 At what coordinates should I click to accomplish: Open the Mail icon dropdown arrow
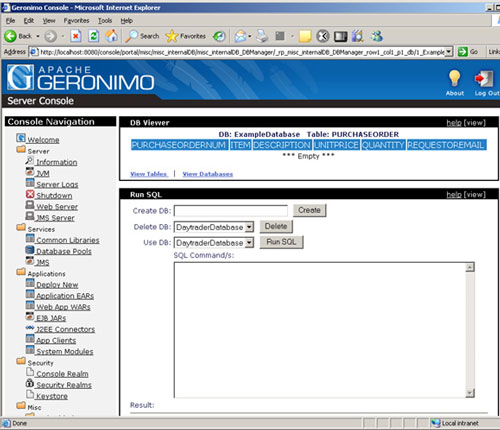click(250, 36)
